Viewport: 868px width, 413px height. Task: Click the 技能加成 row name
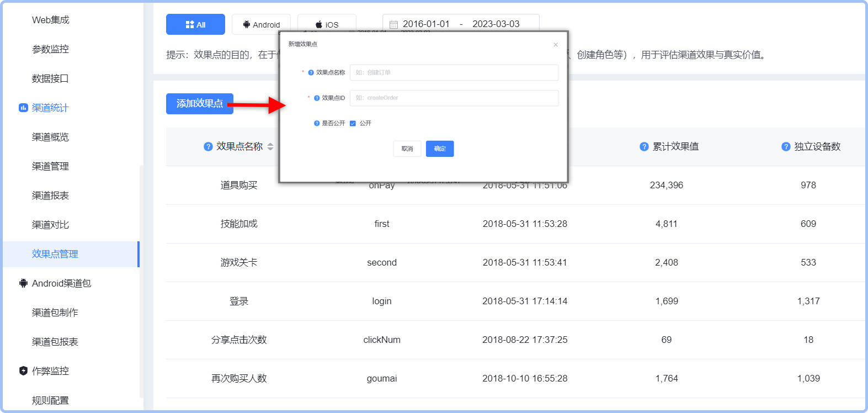(239, 224)
